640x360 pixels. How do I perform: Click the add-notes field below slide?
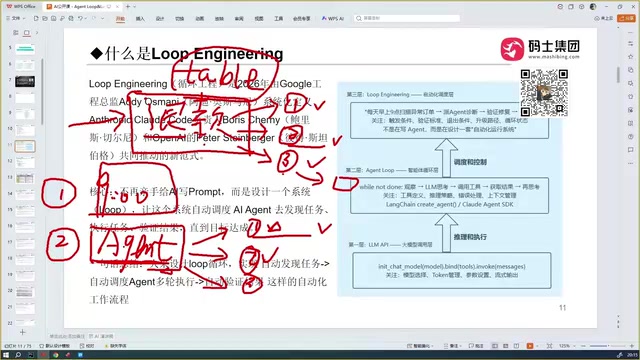click(67, 336)
